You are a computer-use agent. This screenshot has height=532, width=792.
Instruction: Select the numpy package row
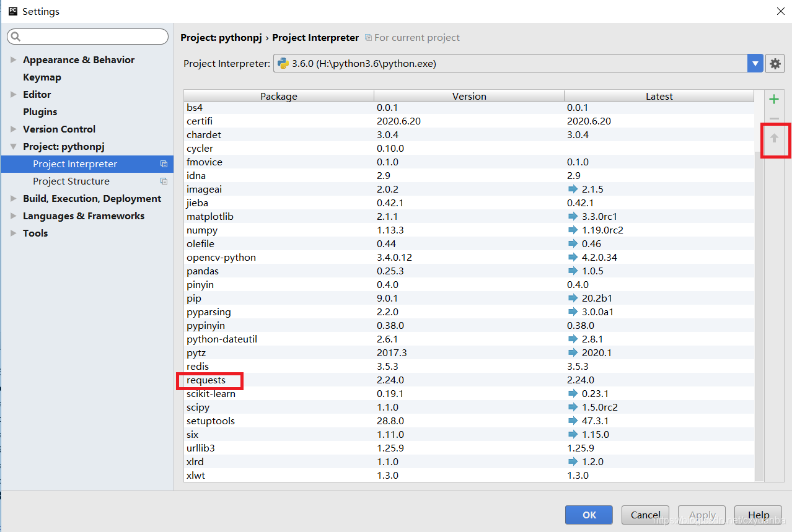(469, 230)
